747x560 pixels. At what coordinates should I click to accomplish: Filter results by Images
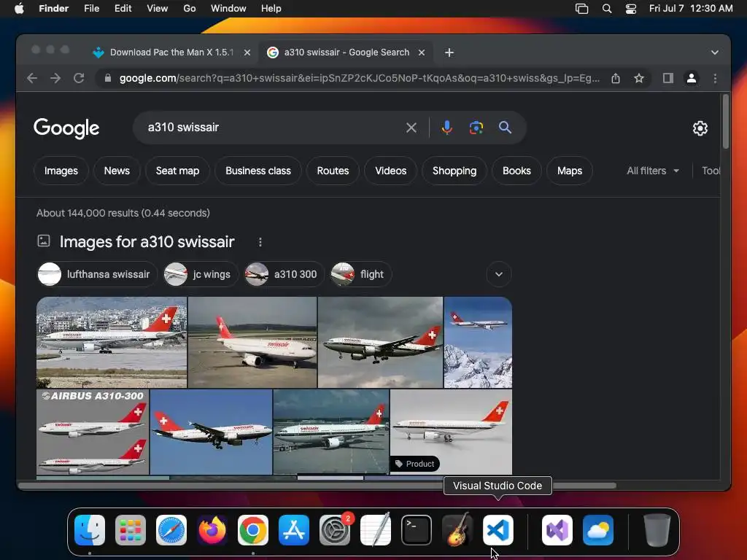tap(61, 171)
